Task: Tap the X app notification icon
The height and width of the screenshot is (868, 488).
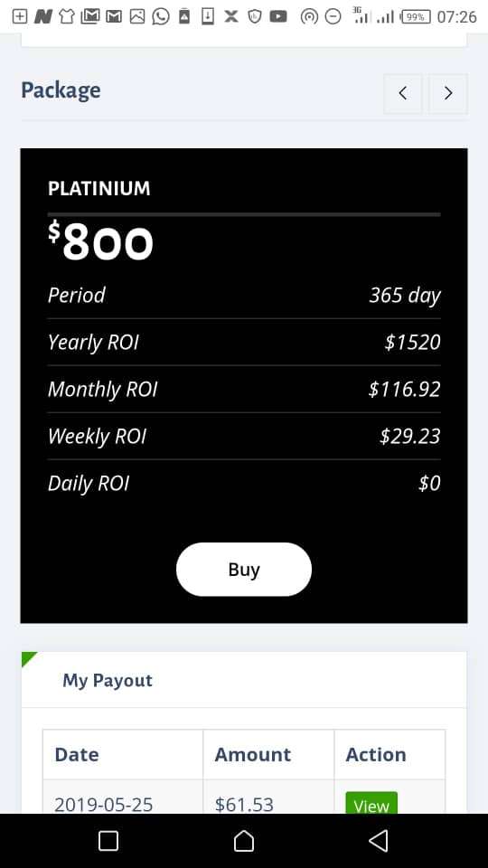Action: [231, 16]
